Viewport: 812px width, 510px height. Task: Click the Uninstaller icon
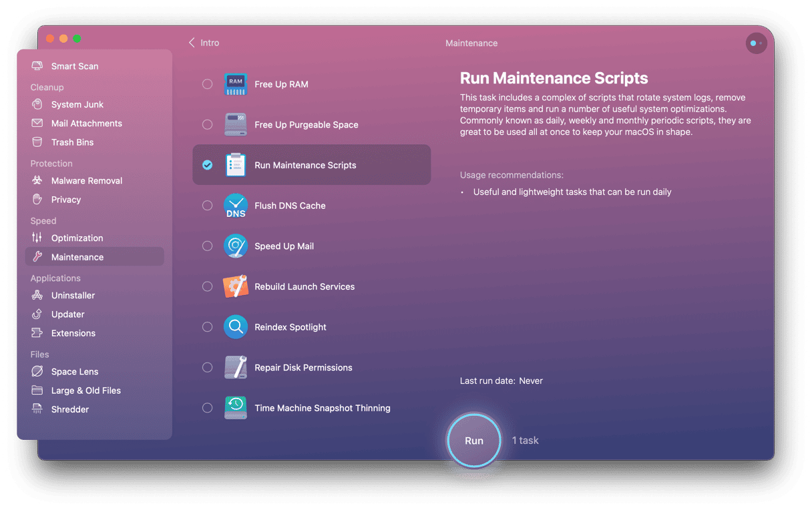tap(37, 295)
